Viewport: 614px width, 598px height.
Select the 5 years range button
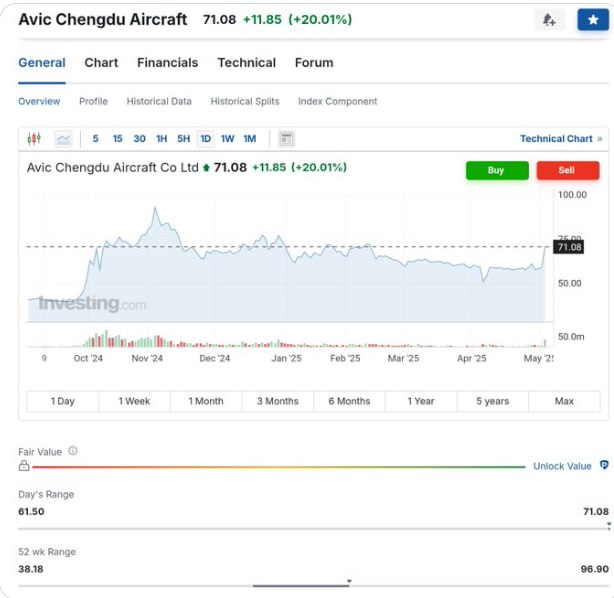493,401
